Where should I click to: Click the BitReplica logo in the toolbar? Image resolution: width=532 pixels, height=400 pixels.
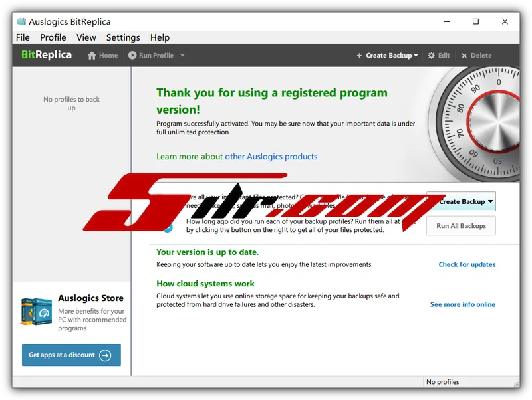pos(47,55)
